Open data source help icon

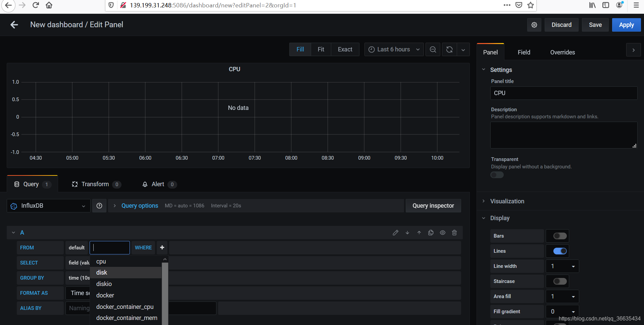(99, 206)
